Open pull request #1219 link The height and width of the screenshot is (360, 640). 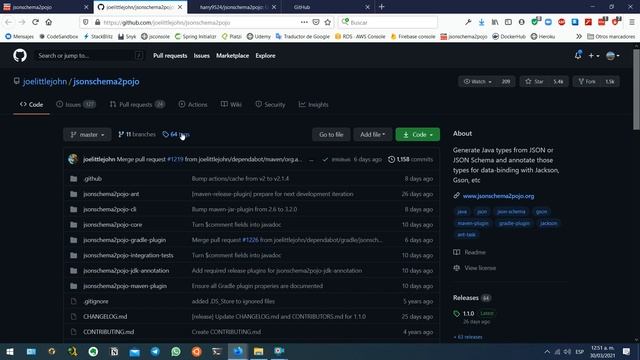pos(175,159)
